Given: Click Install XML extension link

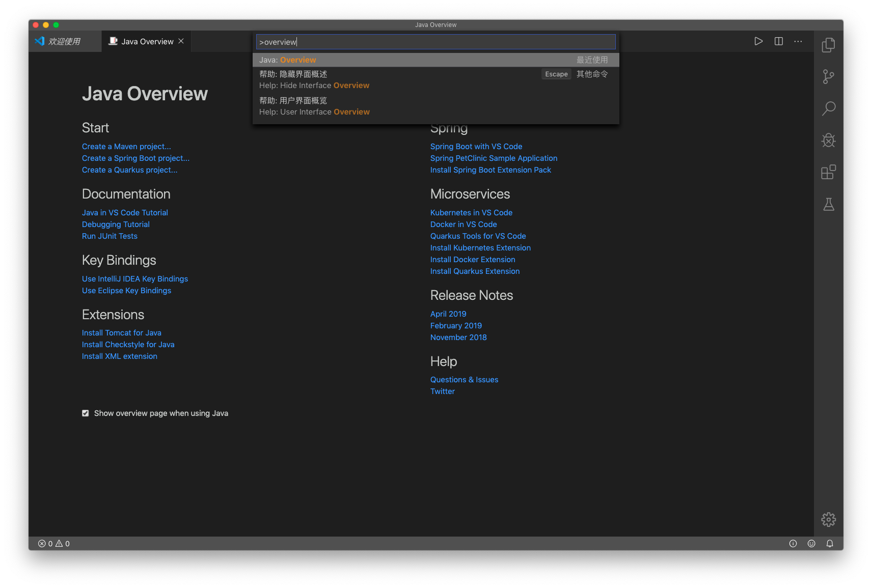Looking at the screenshot, I should pyautogui.click(x=120, y=356).
